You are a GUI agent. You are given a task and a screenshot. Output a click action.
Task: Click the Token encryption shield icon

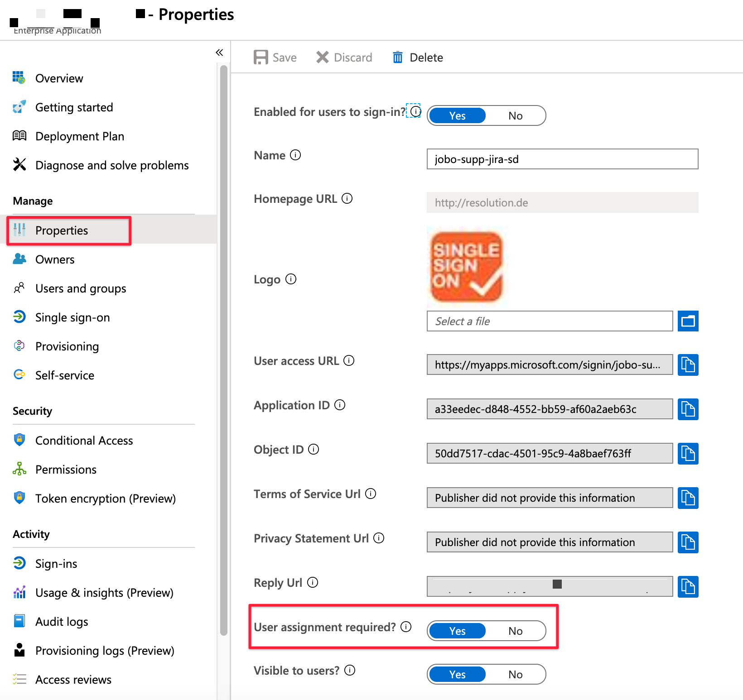tap(19, 498)
